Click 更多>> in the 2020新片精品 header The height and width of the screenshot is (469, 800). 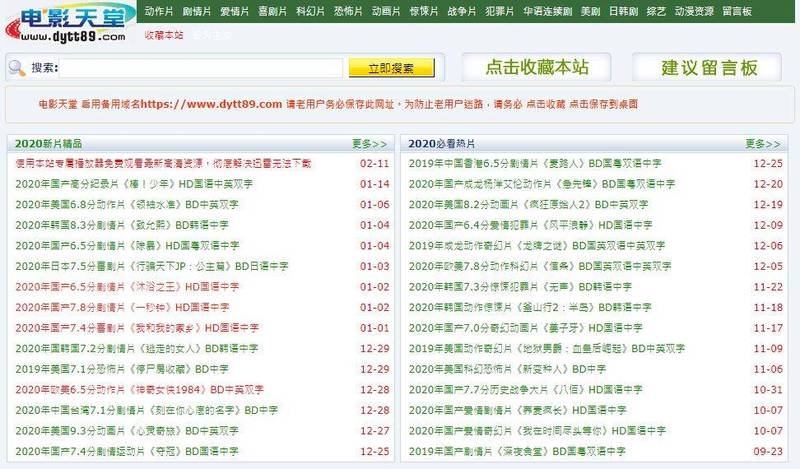pyautogui.click(x=369, y=144)
